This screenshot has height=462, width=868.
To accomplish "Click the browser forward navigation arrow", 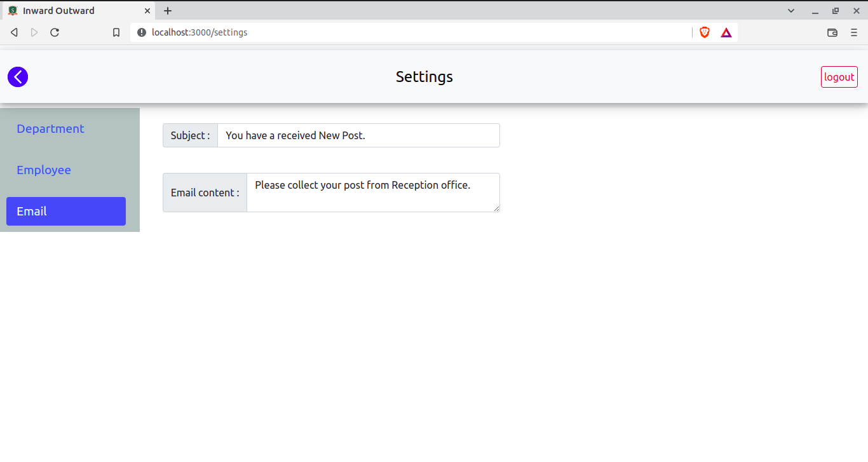I will (34, 32).
